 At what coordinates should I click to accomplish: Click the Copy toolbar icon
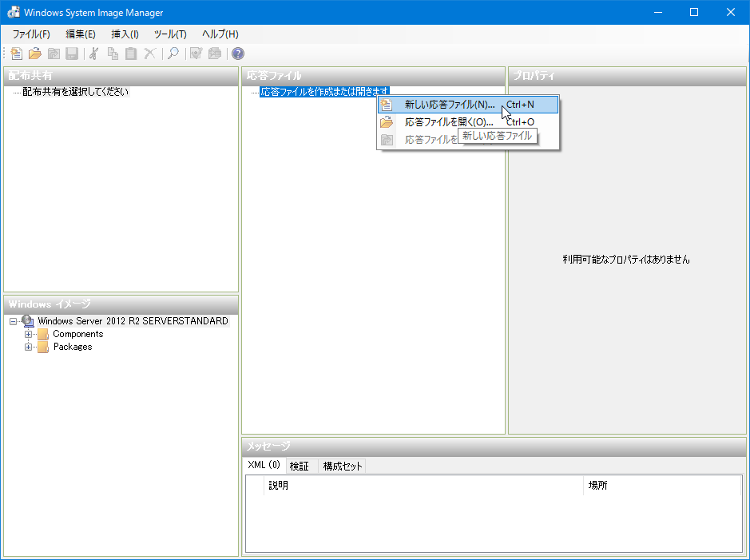113,54
